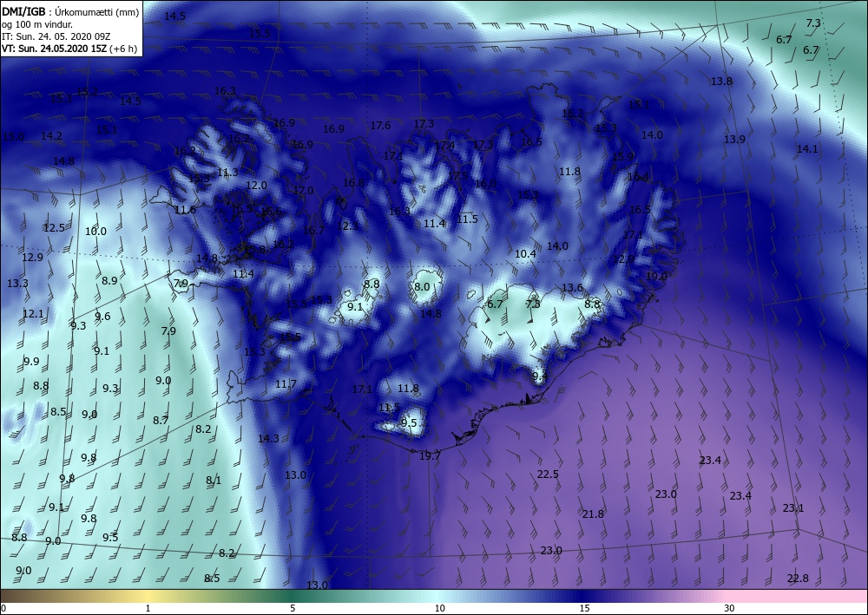This screenshot has width=868, height=615.
Task: Click the map value 16.0
Action: (x=485, y=184)
